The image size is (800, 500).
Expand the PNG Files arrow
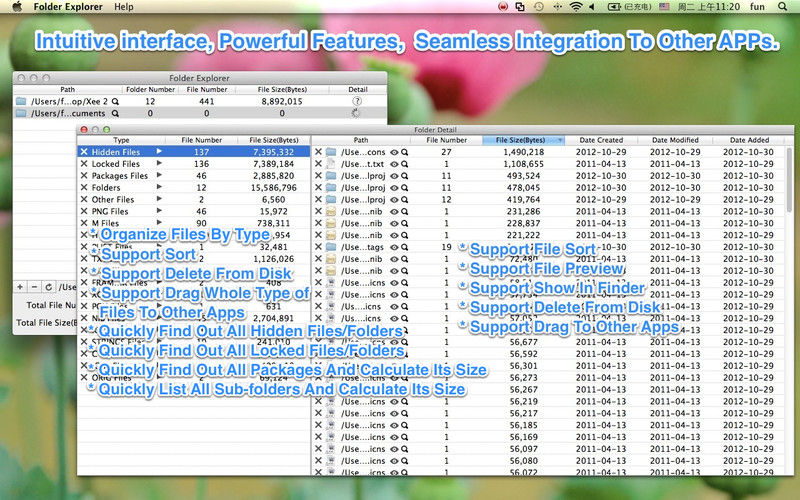pyautogui.click(x=159, y=211)
